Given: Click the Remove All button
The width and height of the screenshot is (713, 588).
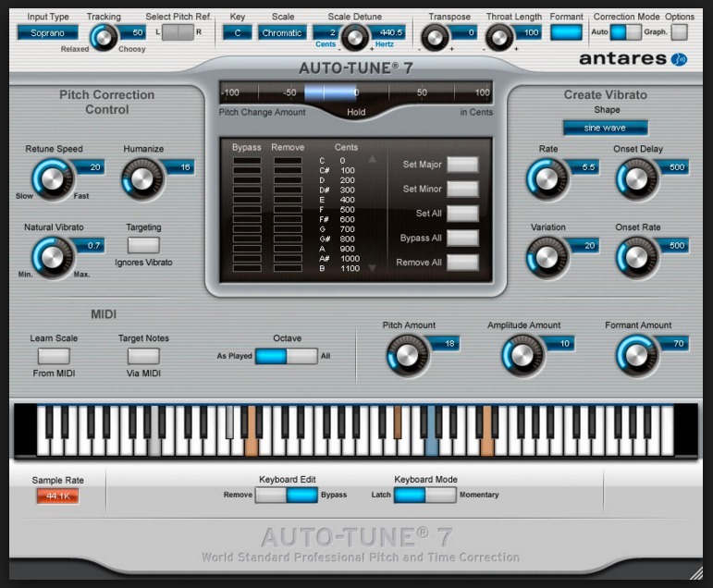Looking at the screenshot, I should (462, 263).
